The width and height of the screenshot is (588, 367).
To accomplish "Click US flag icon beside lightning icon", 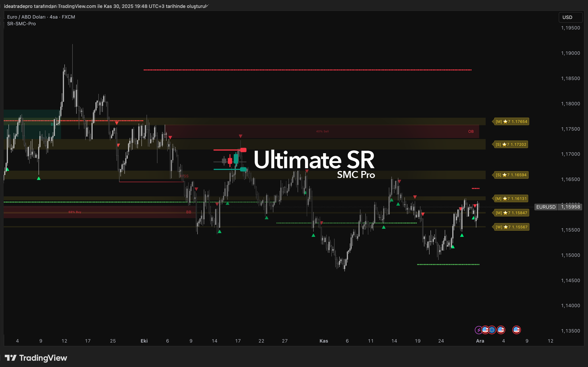I will tap(485, 330).
